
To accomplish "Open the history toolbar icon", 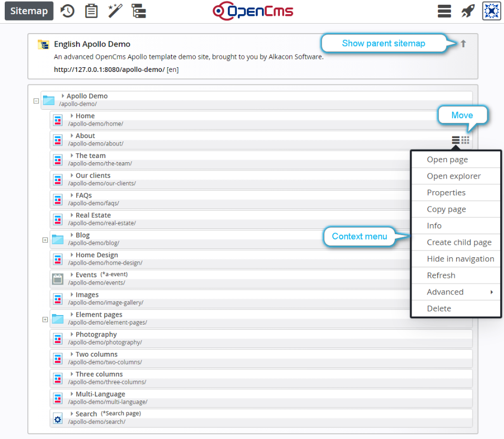I will 67,11.
